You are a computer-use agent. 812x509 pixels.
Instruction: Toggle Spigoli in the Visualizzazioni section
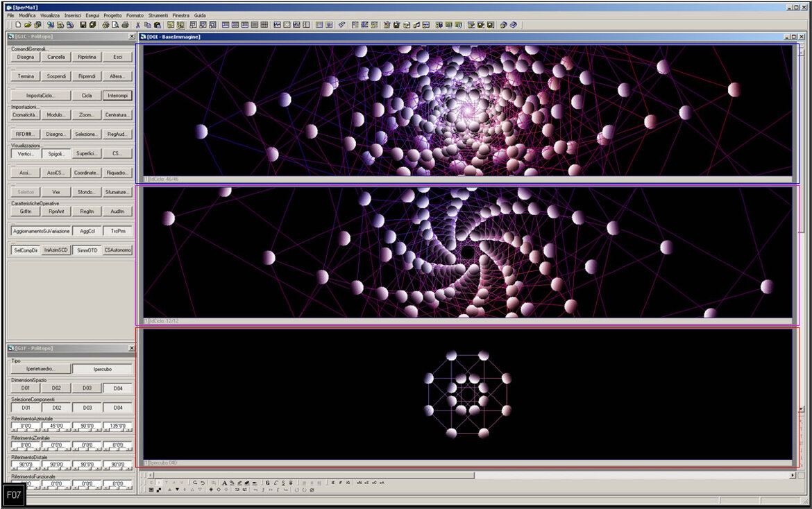(x=56, y=153)
